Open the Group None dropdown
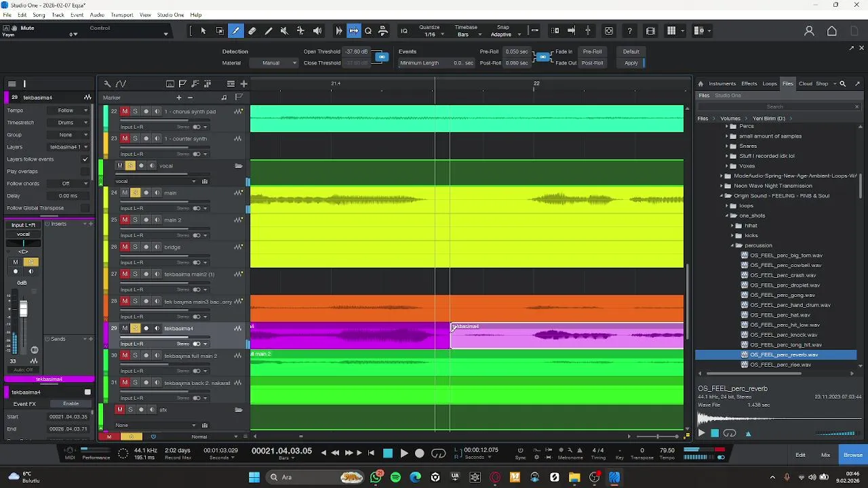The width and height of the screenshot is (868, 488). [x=70, y=135]
